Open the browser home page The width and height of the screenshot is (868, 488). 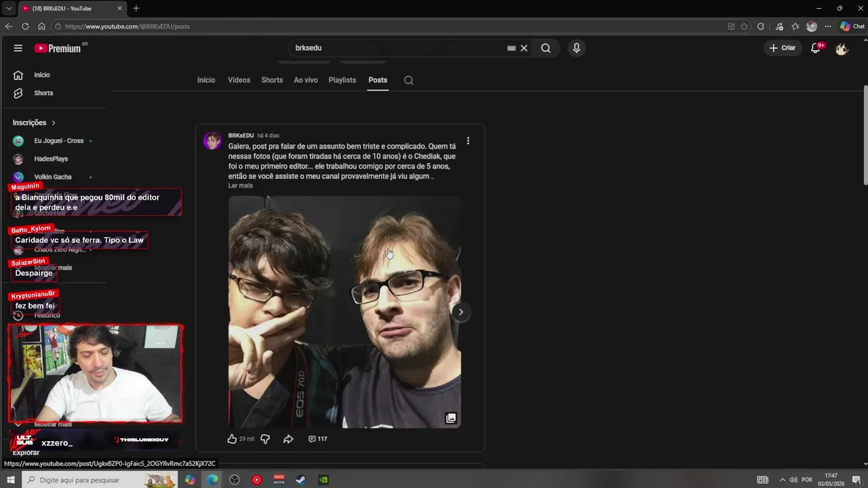(x=41, y=26)
